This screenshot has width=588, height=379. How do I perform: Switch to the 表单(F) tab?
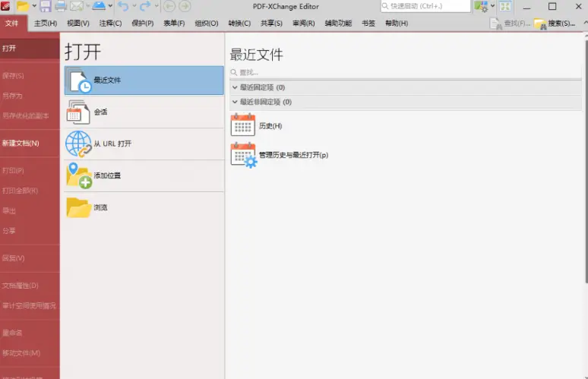click(174, 24)
